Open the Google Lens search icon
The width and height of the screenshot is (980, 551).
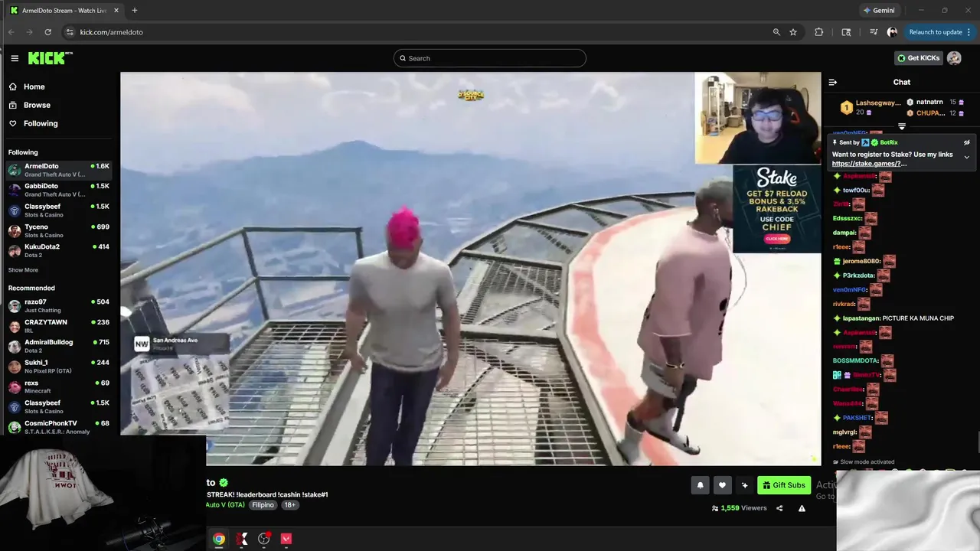pos(846,32)
